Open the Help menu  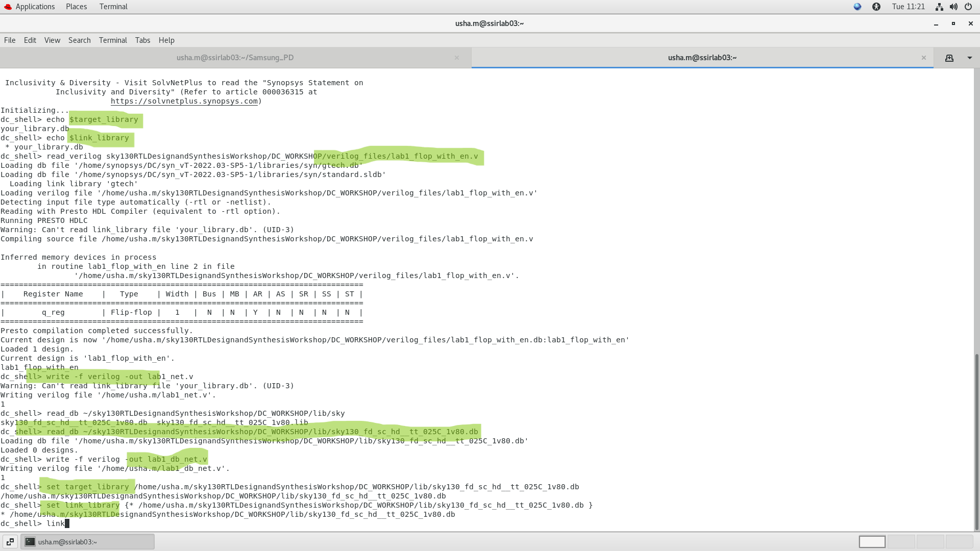166,40
